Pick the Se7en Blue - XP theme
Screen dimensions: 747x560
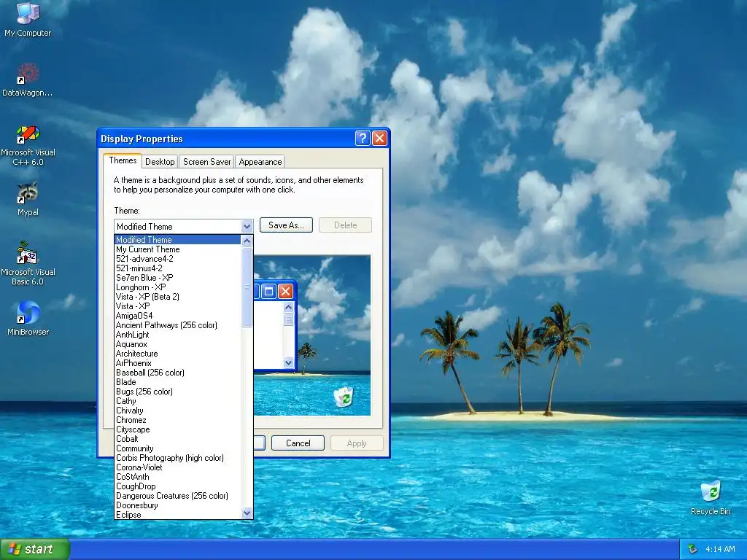click(x=178, y=278)
